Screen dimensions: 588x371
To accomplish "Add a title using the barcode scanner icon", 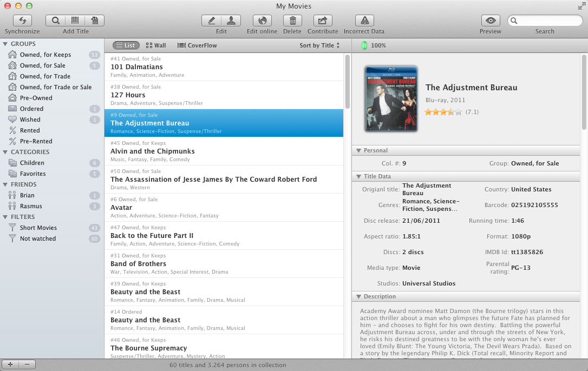I will pos(75,20).
